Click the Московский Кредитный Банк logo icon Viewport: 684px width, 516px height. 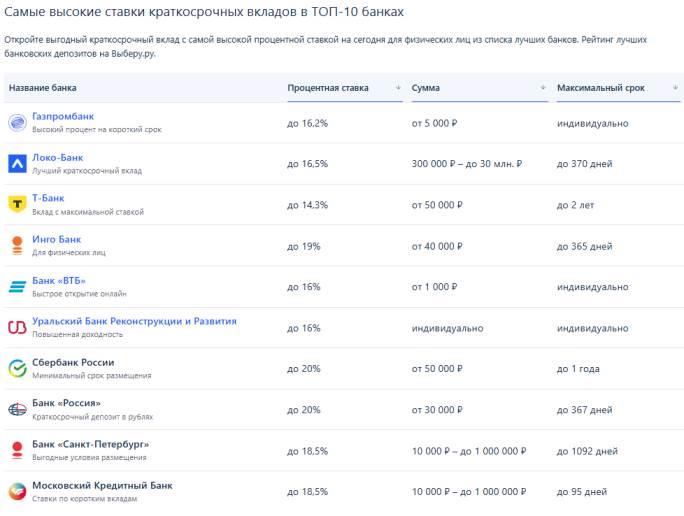(17, 491)
